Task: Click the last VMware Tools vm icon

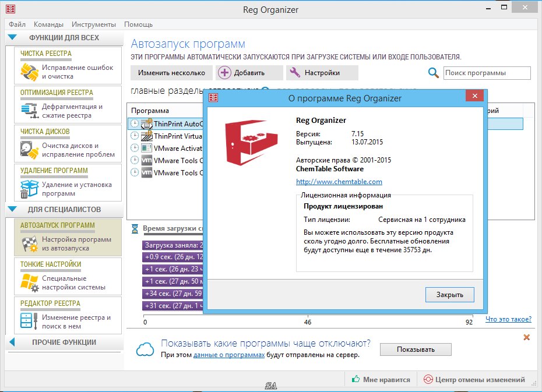Action: coord(146,172)
